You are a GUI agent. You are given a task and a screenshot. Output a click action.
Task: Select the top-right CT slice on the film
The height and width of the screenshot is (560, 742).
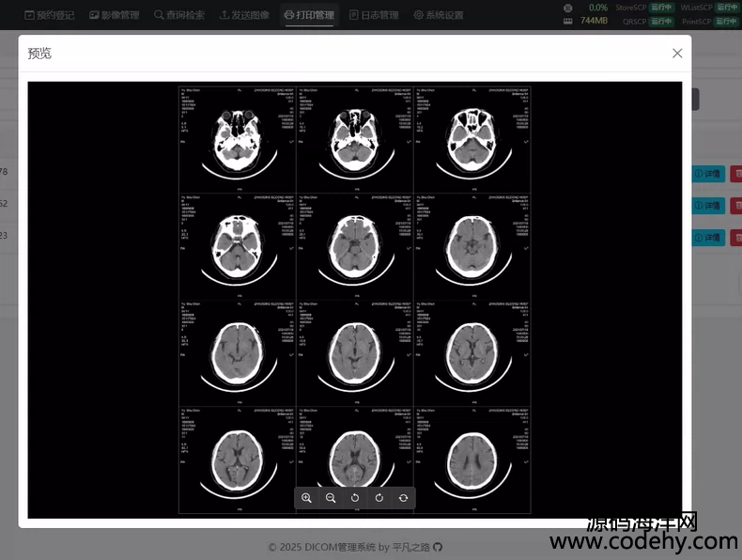coord(472,140)
